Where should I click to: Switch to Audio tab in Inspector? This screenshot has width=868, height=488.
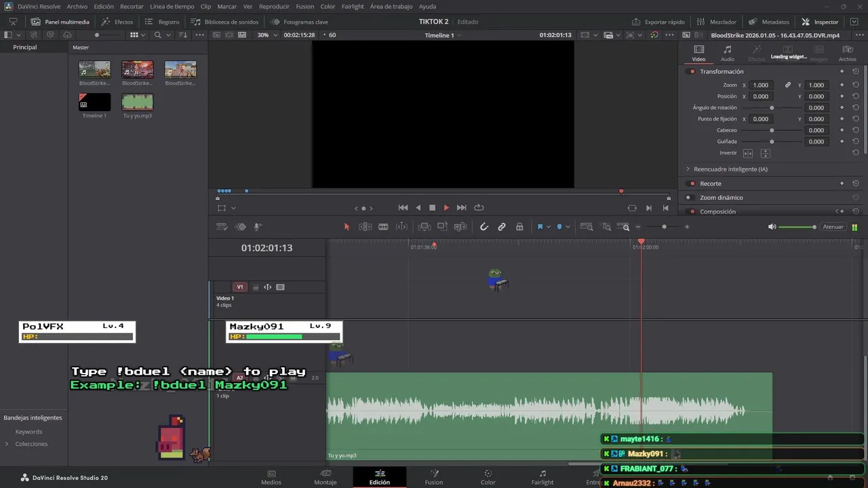[x=727, y=53]
